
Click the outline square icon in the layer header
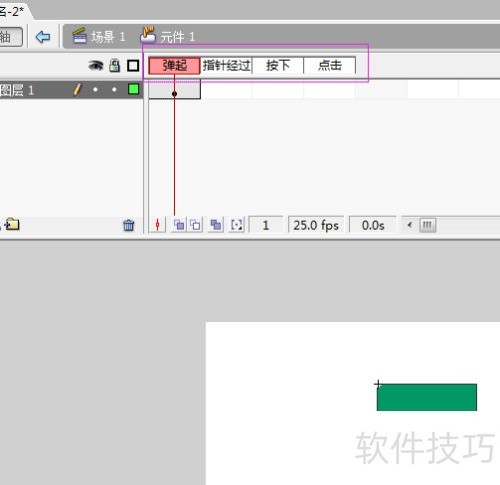point(133,65)
